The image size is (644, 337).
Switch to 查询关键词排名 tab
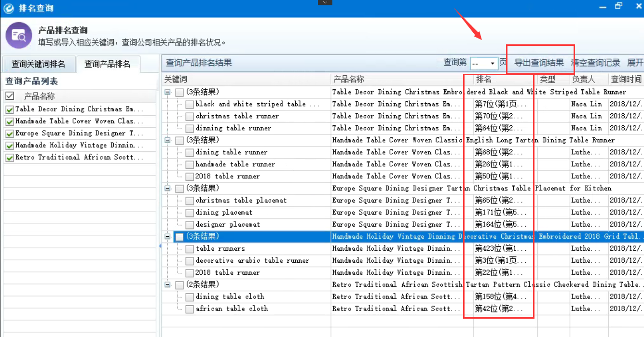pyautogui.click(x=38, y=64)
